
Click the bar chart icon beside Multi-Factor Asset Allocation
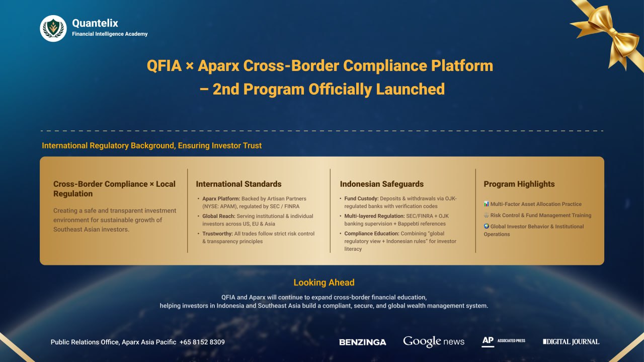[x=487, y=204]
